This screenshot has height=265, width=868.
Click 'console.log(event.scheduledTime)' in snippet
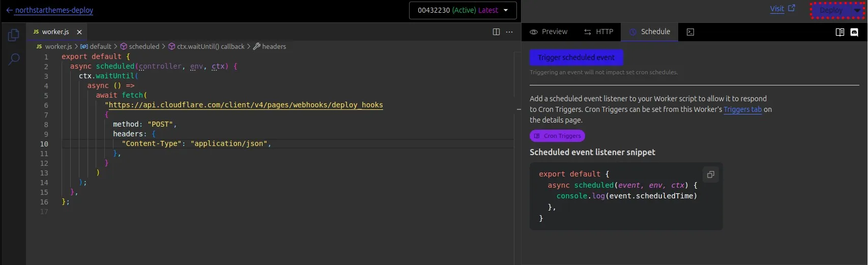coord(627,196)
